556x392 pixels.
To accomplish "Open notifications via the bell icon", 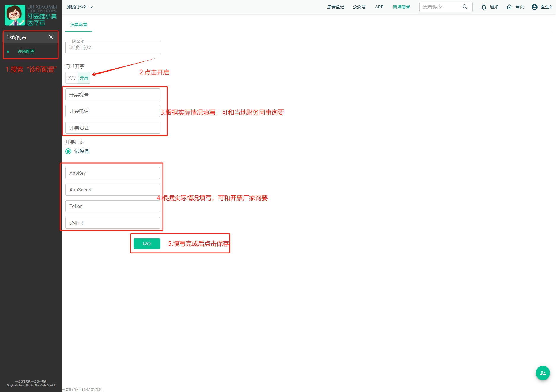I will 484,7.
